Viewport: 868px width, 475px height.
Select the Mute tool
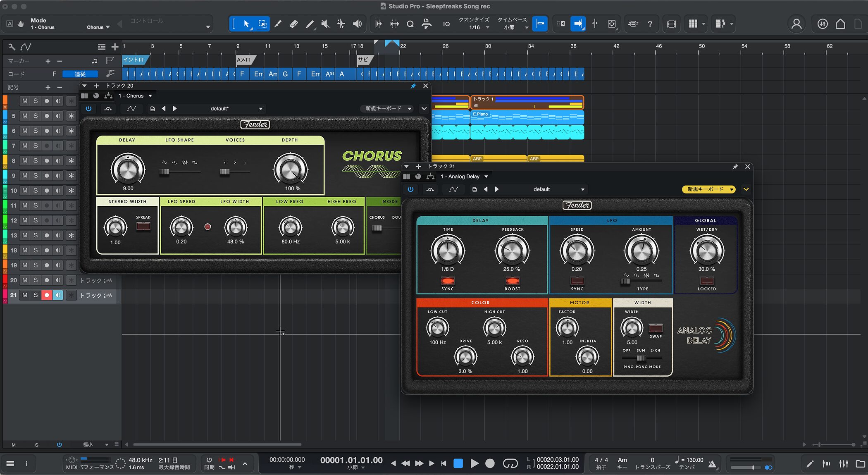point(325,24)
